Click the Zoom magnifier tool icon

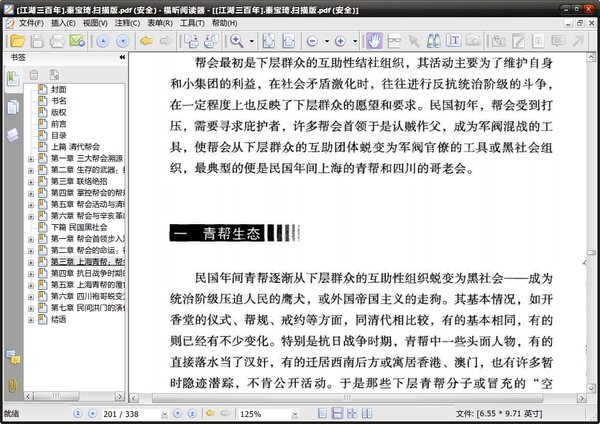[x=238, y=41]
